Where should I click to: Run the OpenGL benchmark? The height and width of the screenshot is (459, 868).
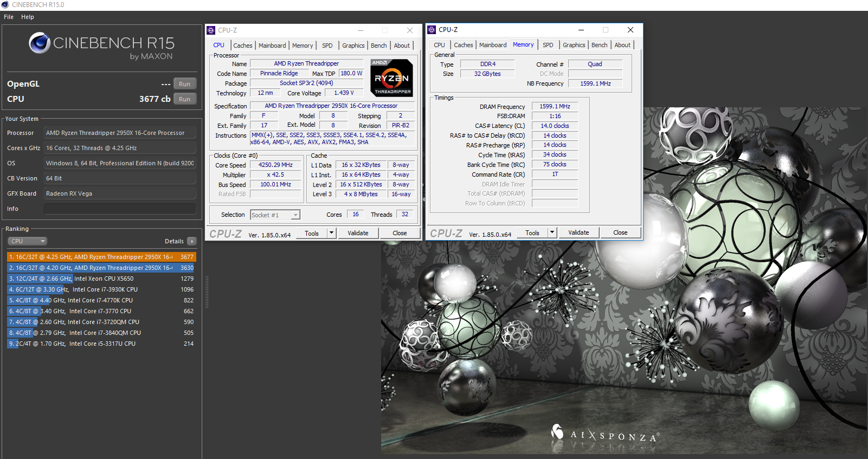pyautogui.click(x=184, y=84)
